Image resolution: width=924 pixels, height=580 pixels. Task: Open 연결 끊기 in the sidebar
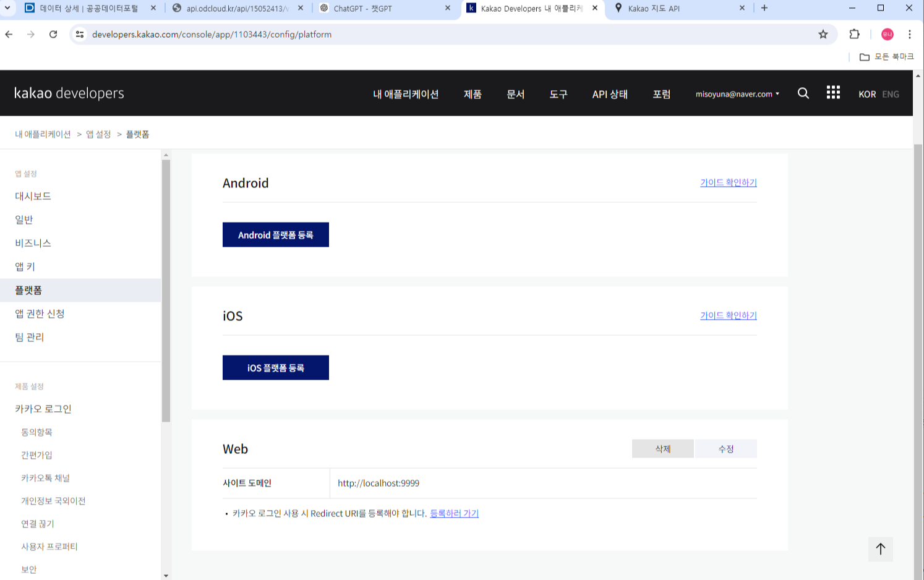pos(38,524)
